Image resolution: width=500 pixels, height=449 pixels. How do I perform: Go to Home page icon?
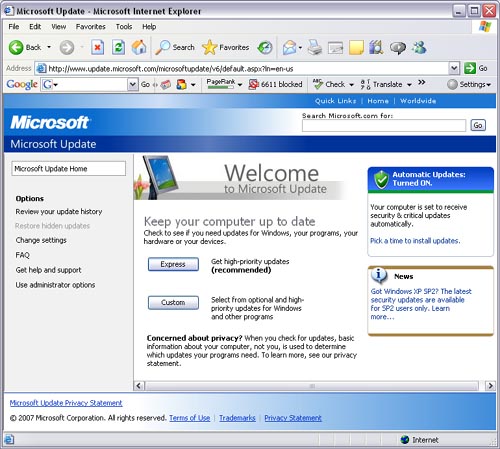coord(139,48)
